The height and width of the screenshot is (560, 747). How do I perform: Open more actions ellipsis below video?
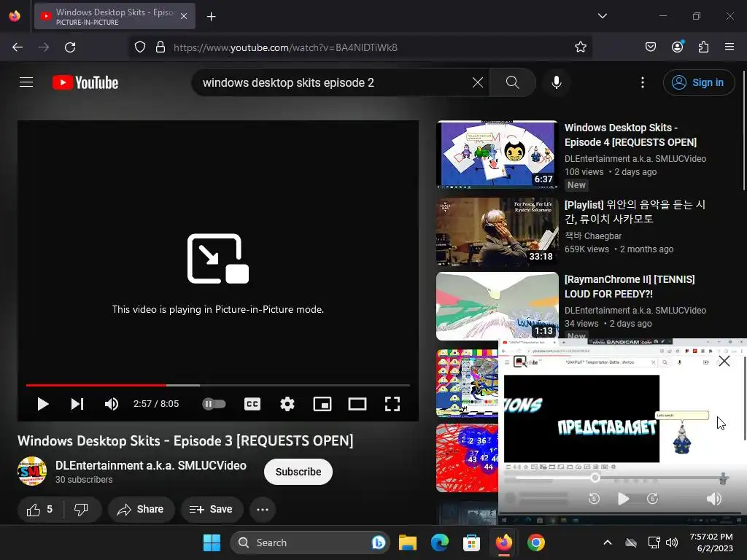coord(263,510)
